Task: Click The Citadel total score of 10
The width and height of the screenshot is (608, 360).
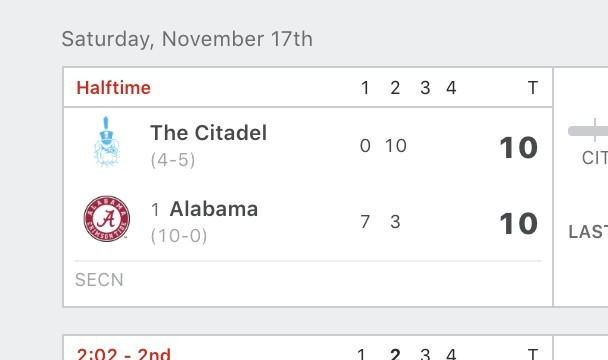Action: coord(518,147)
